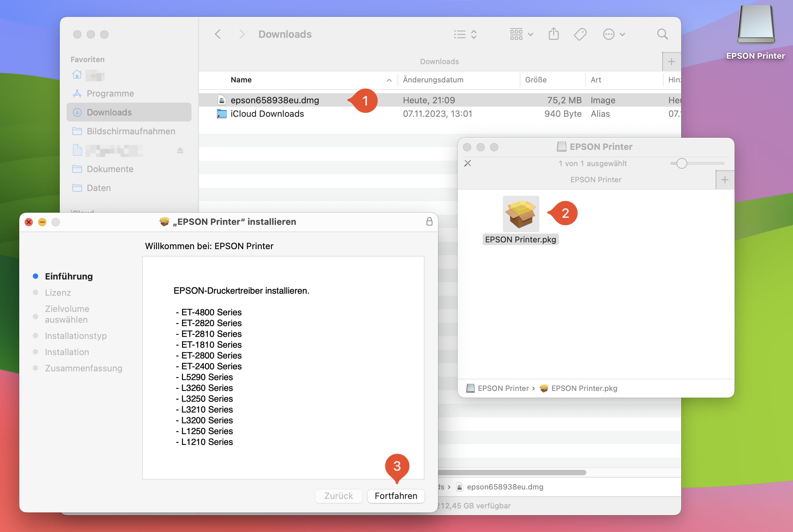This screenshot has height=532, width=793.
Task: Click the Finder back arrow
Action: 218,34
